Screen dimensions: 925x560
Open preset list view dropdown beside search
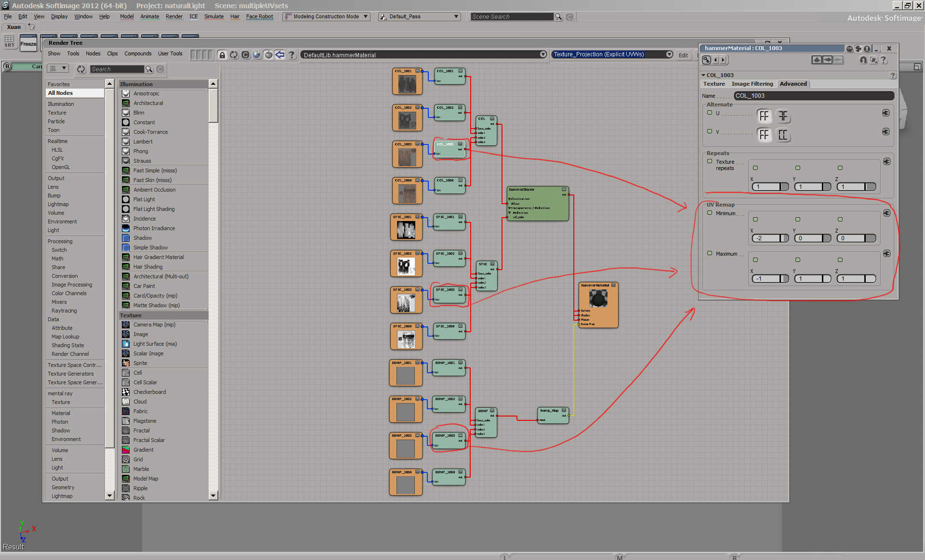point(58,69)
